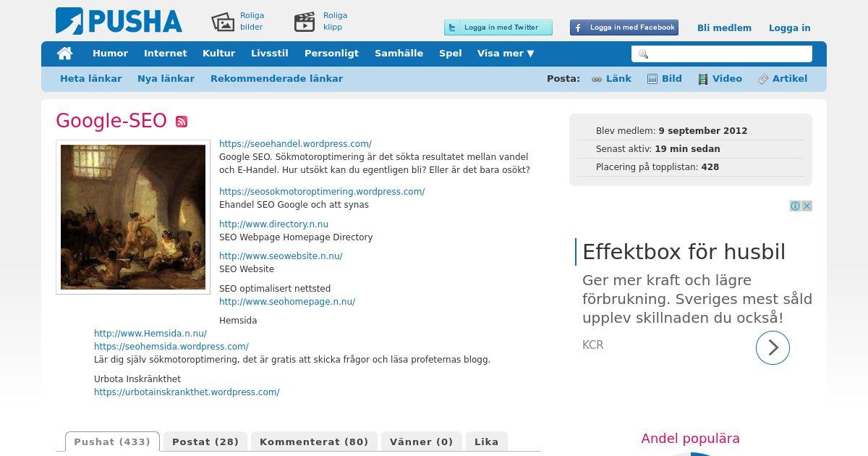Open the Humor category
This screenshot has width=868, height=456.
coord(110,54)
